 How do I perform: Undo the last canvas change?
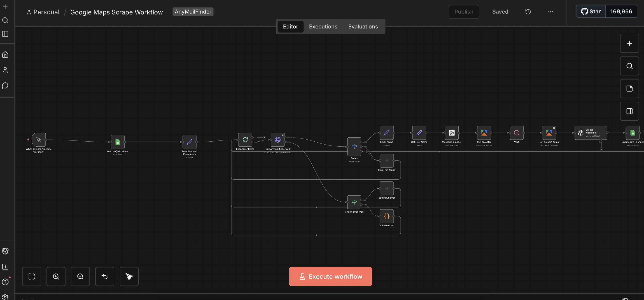[105, 277]
